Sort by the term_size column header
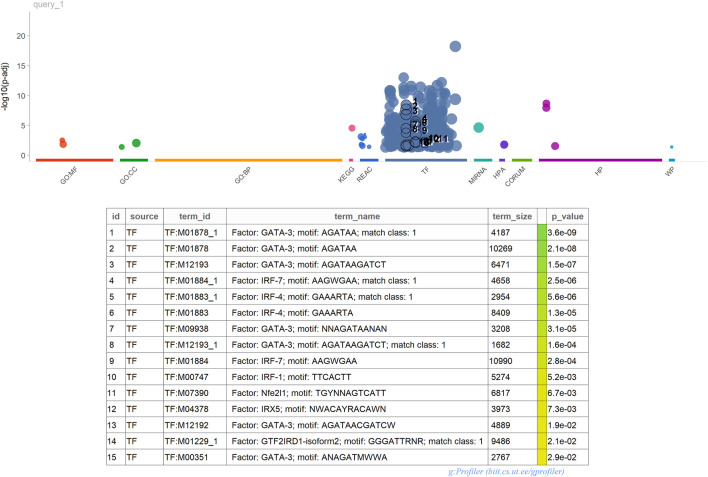The image size is (708, 477). [512, 215]
